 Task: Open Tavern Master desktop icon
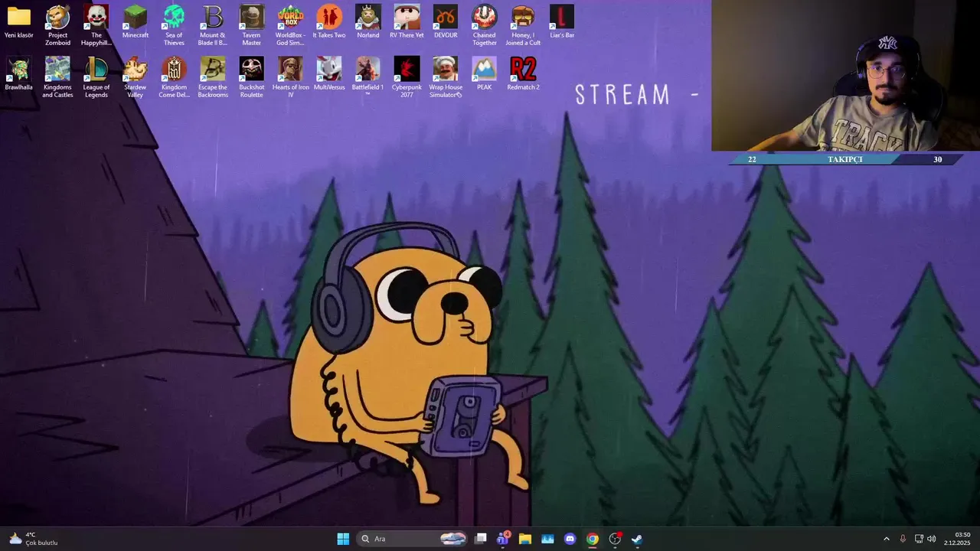pyautogui.click(x=251, y=25)
